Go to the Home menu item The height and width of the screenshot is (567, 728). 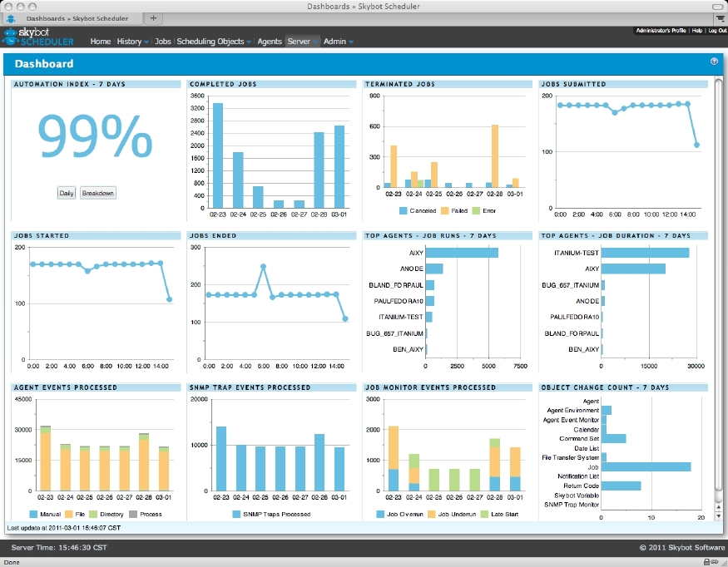(x=101, y=42)
